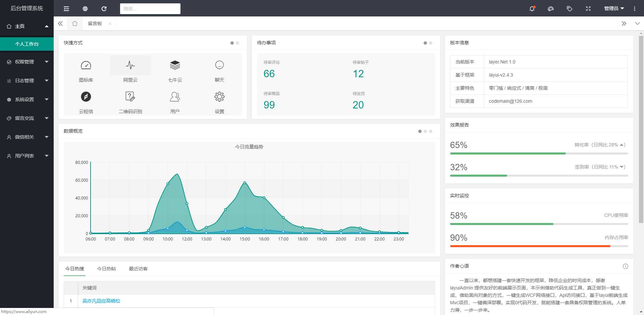Image resolution: width=644 pixels, height=315 pixels.
Task: Expand the 权限管理 menu
Action: click(x=27, y=62)
